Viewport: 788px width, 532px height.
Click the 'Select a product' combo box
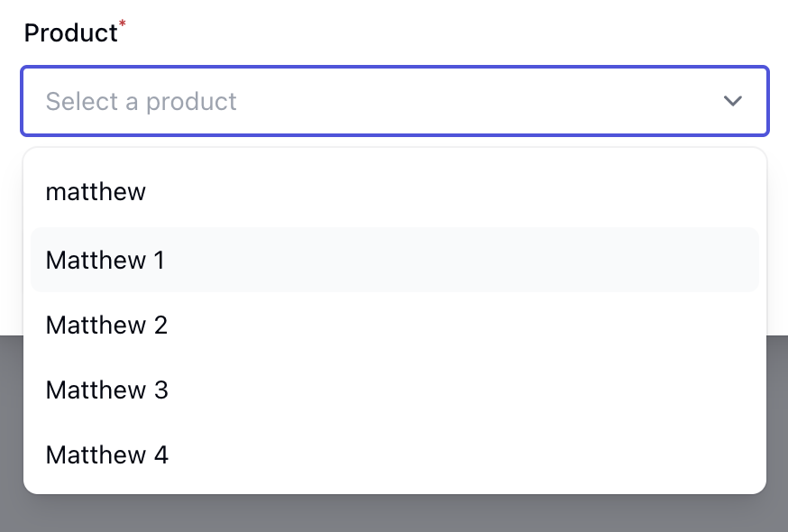[394, 101]
